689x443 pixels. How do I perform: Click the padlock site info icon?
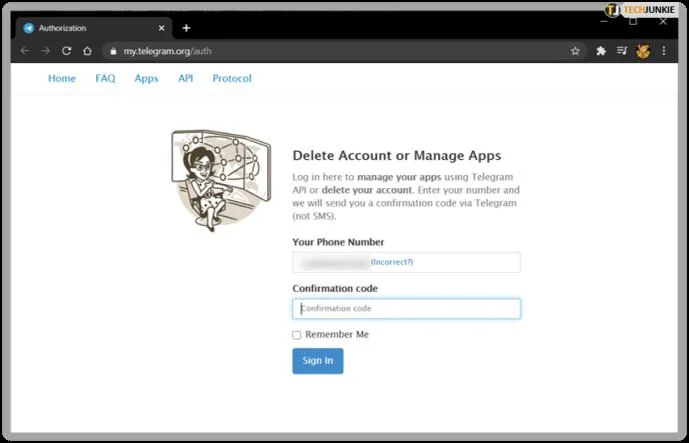[113, 51]
